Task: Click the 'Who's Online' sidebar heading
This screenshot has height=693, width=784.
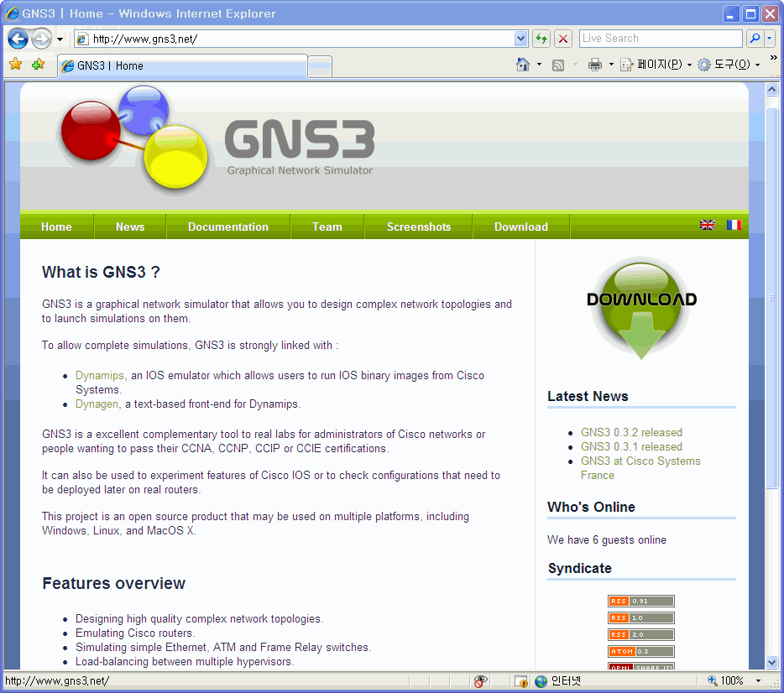Action: 591,507
